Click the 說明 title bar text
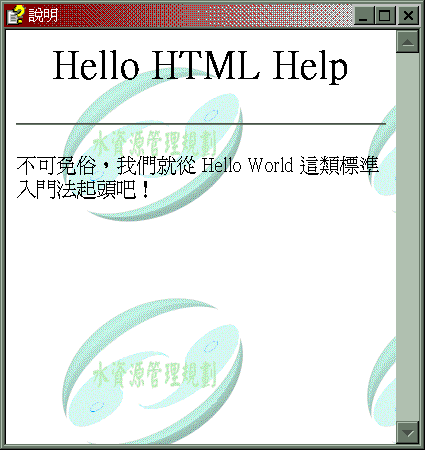The height and width of the screenshot is (450, 425). click(43, 15)
